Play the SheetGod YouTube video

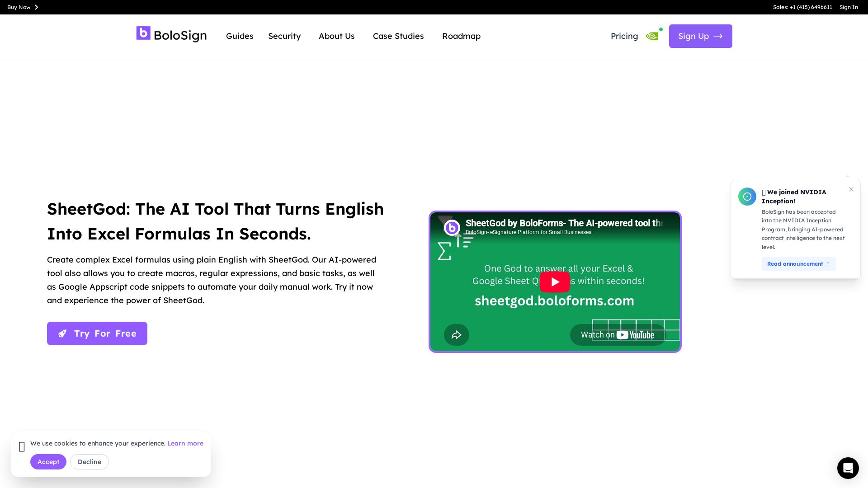pyautogui.click(x=555, y=282)
